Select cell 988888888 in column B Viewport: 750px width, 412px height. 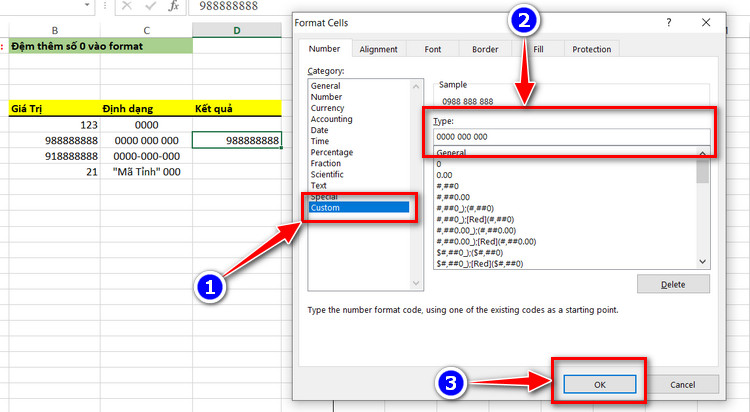[x=55, y=141]
